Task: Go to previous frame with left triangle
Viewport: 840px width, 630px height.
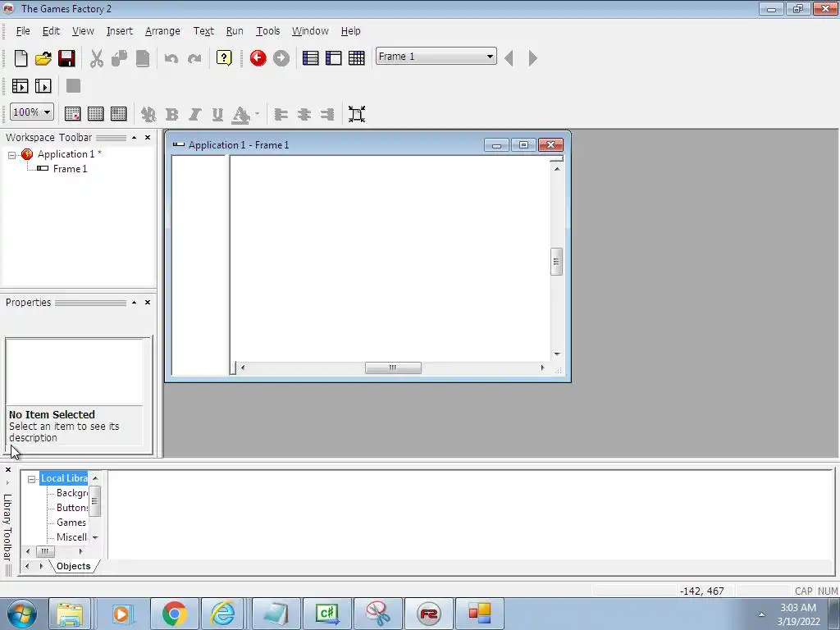Action: (509, 58)
